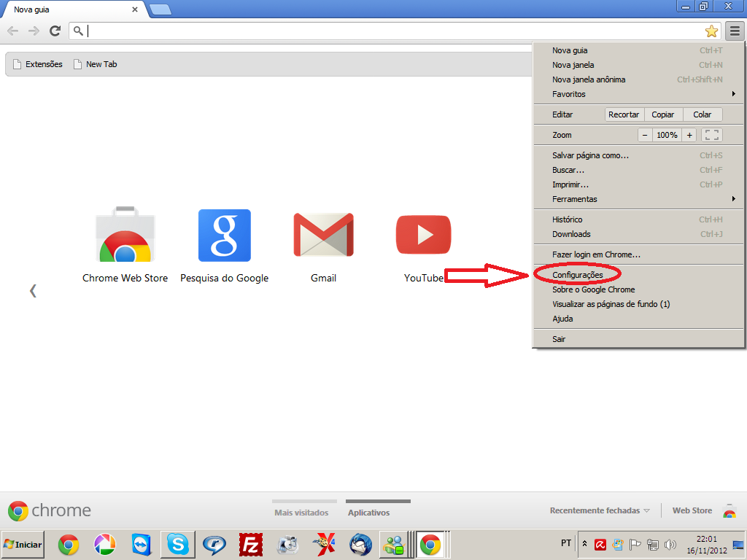Expand the Ferramentas submenu
This screenshot has height=560, width=747.
[638, 199]
